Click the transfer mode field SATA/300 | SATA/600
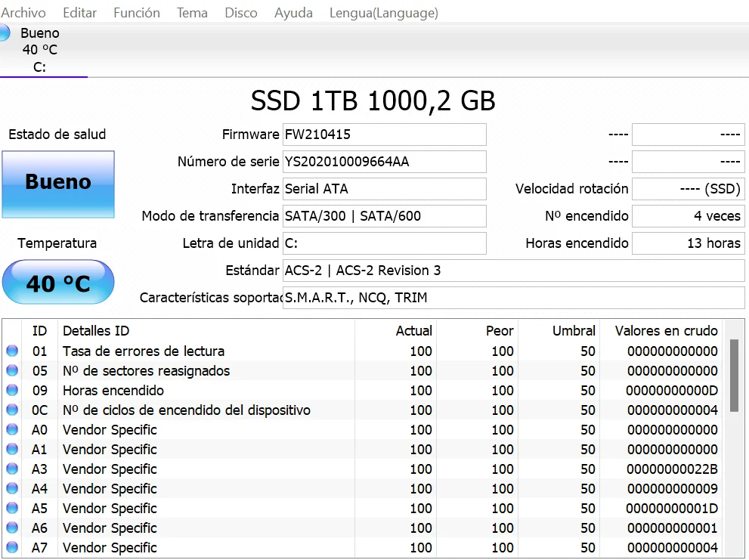This screenshot has width=749, height=560. tap(385, 216)
